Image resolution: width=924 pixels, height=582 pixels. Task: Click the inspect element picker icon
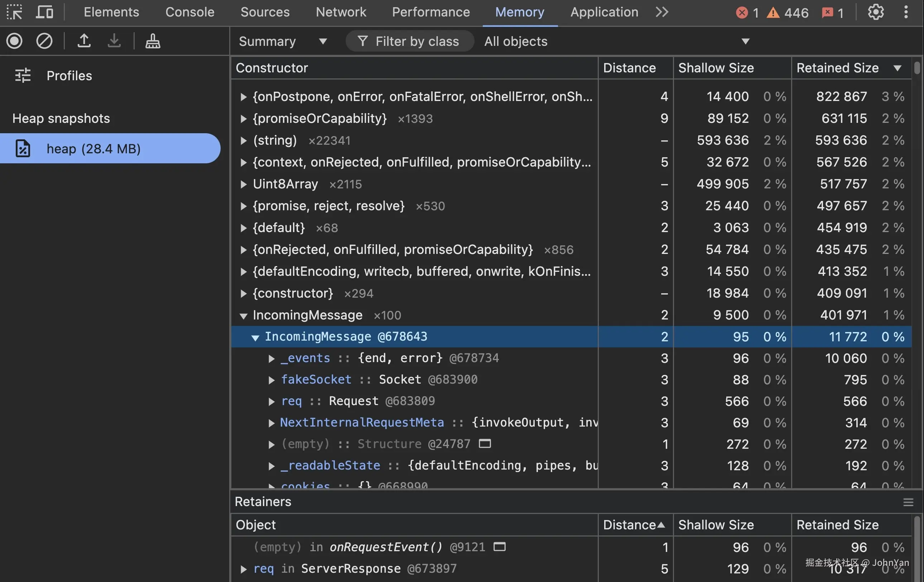15,12
